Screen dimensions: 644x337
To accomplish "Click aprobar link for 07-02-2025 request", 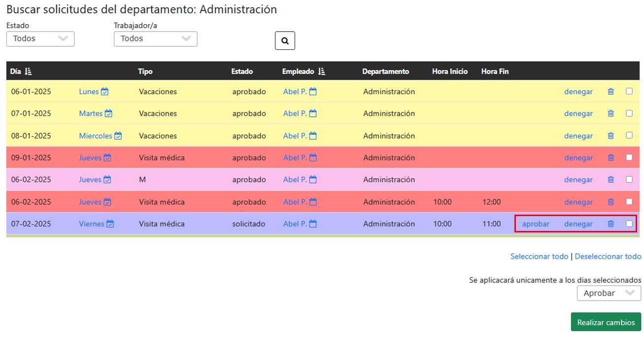I will (x=536, y=224).
